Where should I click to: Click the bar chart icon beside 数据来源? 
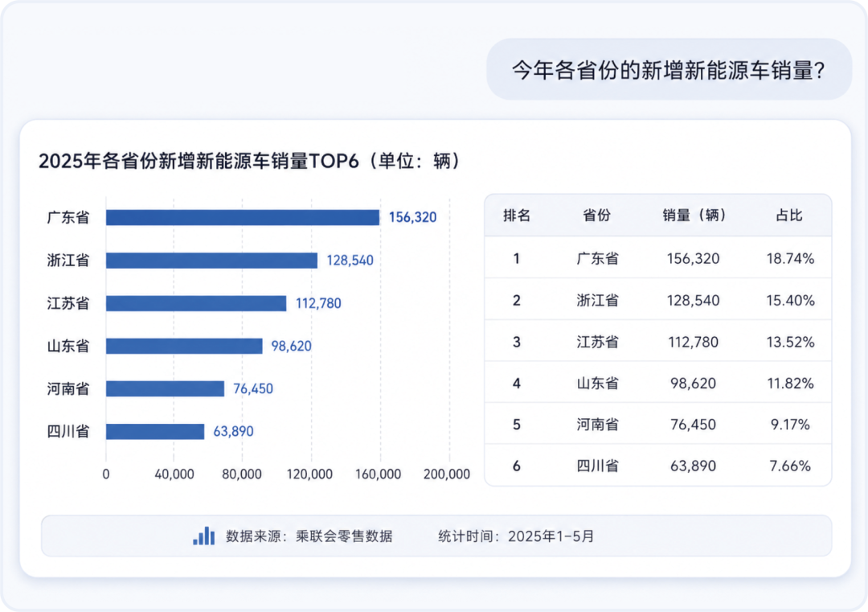point(203,536)
